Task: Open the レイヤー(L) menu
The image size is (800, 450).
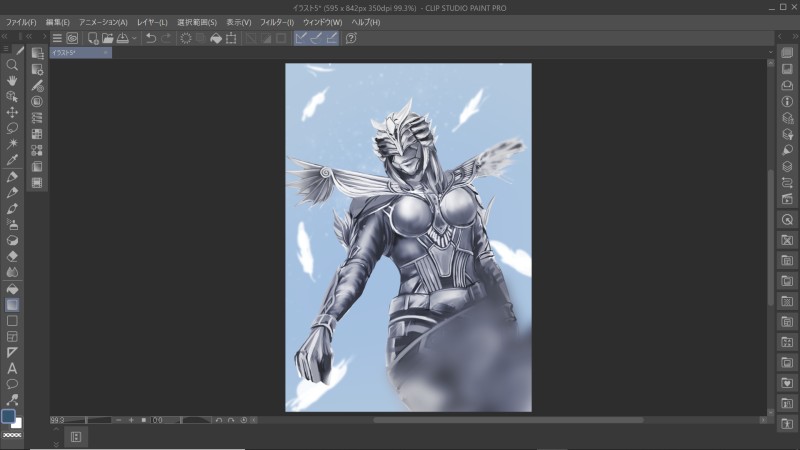Action: point(152,22)
